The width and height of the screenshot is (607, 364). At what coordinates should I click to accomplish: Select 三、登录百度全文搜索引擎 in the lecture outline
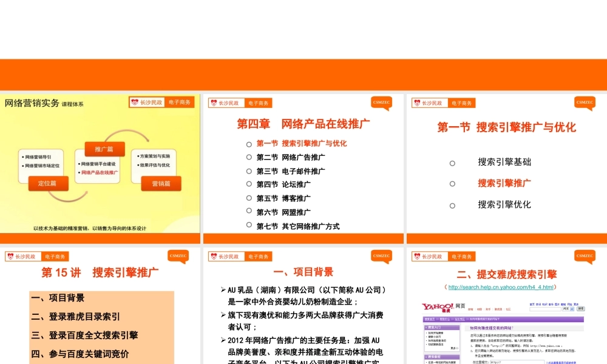click(85, 335)
